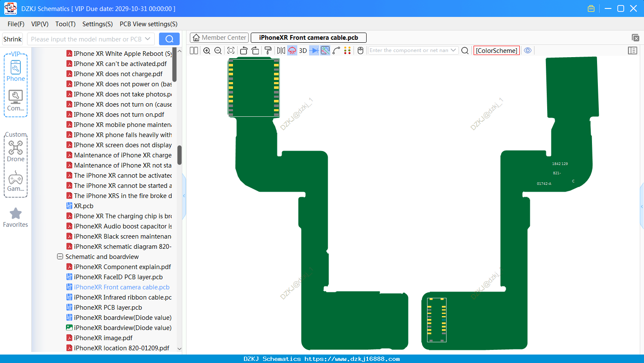Screen dimensions: 644x363
Task: Expand the component or net name dropdown
Action: [x=453, y=50]
